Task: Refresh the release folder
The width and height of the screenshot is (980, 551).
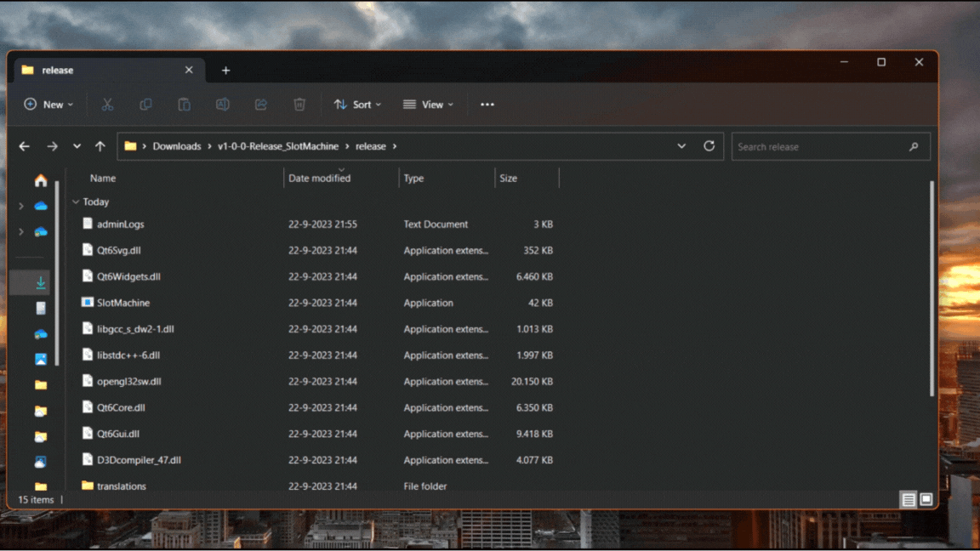Action: [x=709, y=146]
